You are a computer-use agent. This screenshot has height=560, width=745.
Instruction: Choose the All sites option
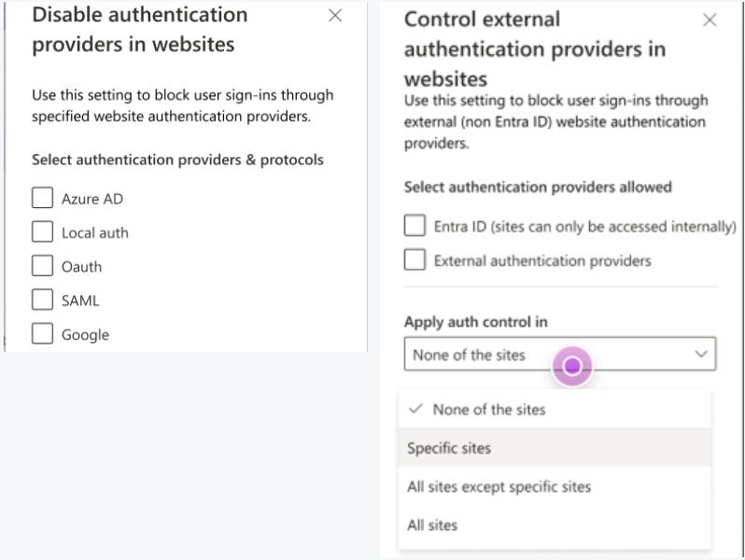tap(432, 525)
